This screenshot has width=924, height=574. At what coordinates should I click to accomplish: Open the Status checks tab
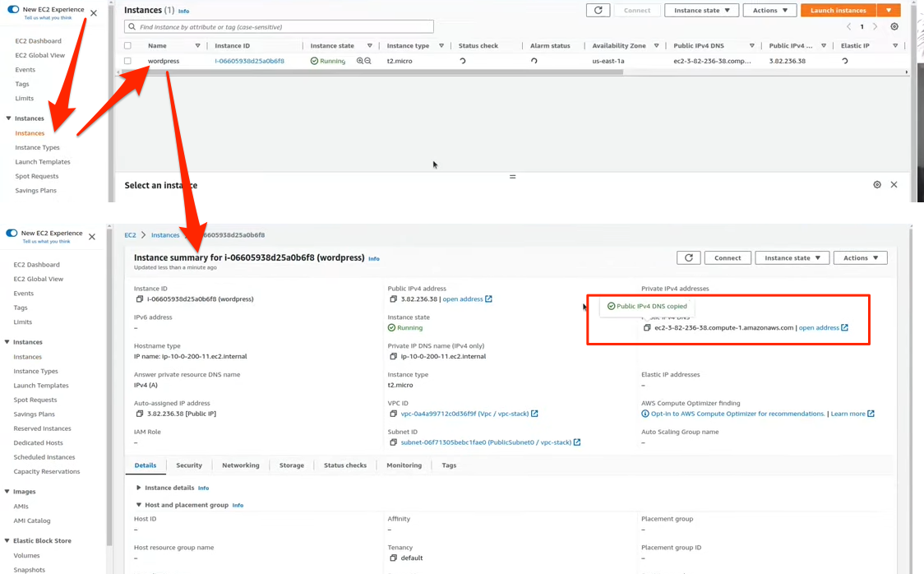(344, 465)
